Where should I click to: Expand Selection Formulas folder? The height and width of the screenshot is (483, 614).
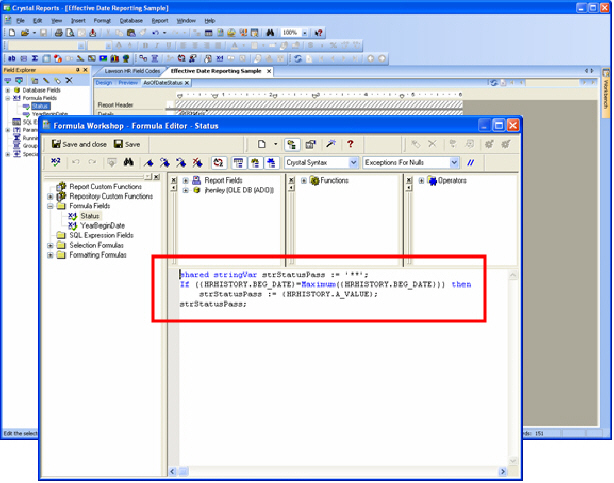click(50, 246)
